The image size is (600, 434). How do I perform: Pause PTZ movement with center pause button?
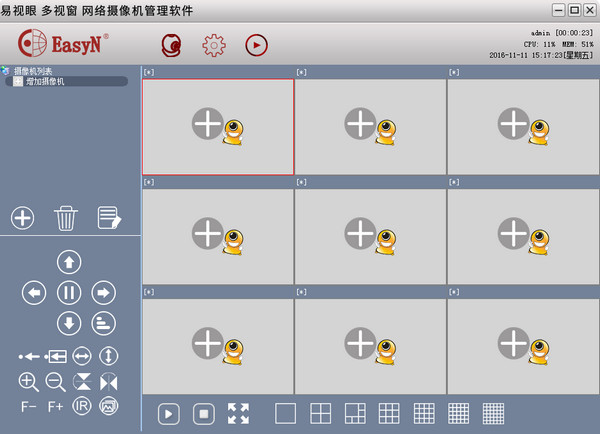tap(68, 292)
